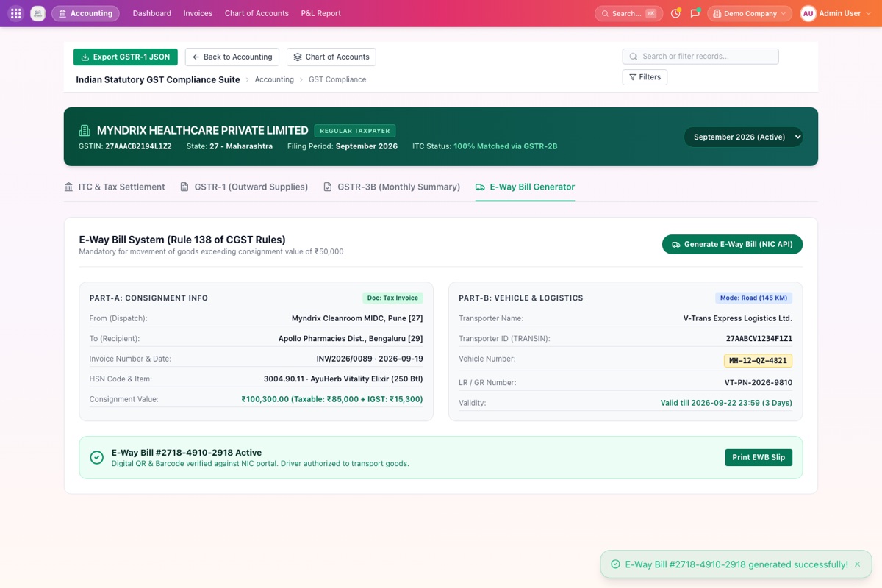Image resolution: width=882 pixels, height=588 pixels.
Task: Open the Filters button
Action: point(645,77)
